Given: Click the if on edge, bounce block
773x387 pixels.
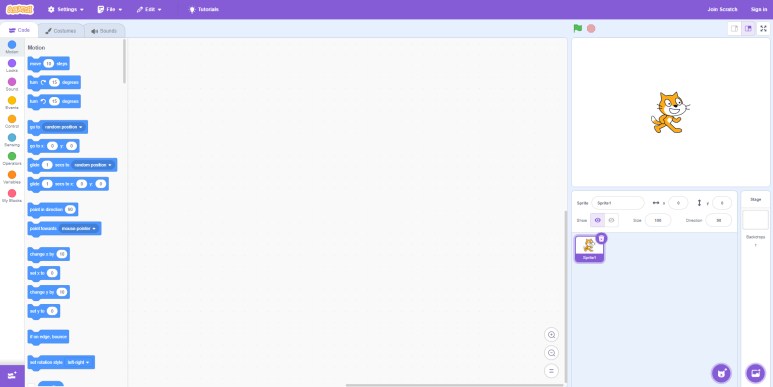Looking at the screenshot, I should click(48, 337).
